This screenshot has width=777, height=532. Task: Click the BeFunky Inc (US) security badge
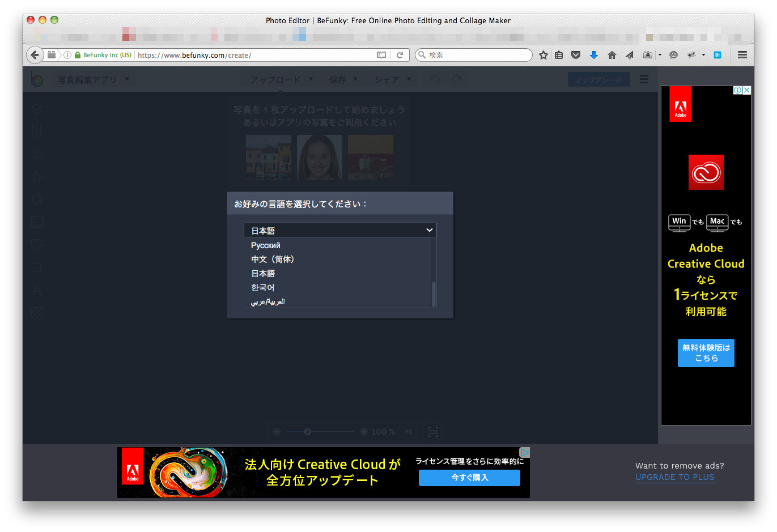pyautogui.click(x=103, y=55)
